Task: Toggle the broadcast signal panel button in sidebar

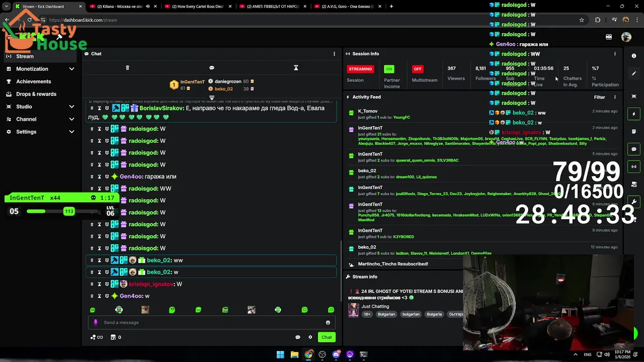Action: [634, 166]
